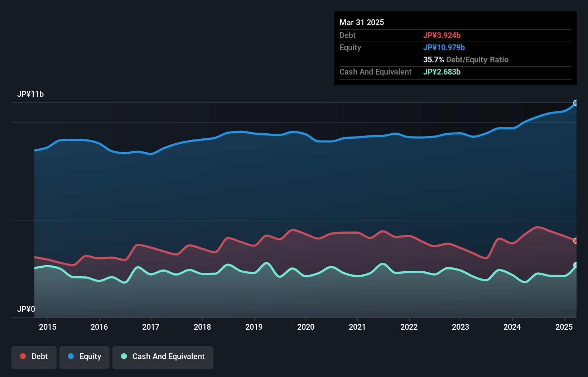The width and height of the screenshot is (588, 377).
Task: Select the 2020 year label
Action: point(306,327)
